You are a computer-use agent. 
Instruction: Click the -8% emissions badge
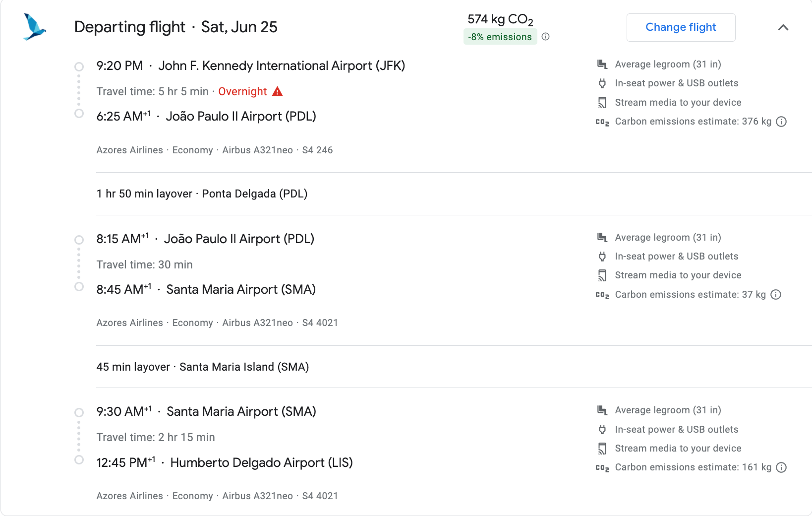click(x=500, y=37)
